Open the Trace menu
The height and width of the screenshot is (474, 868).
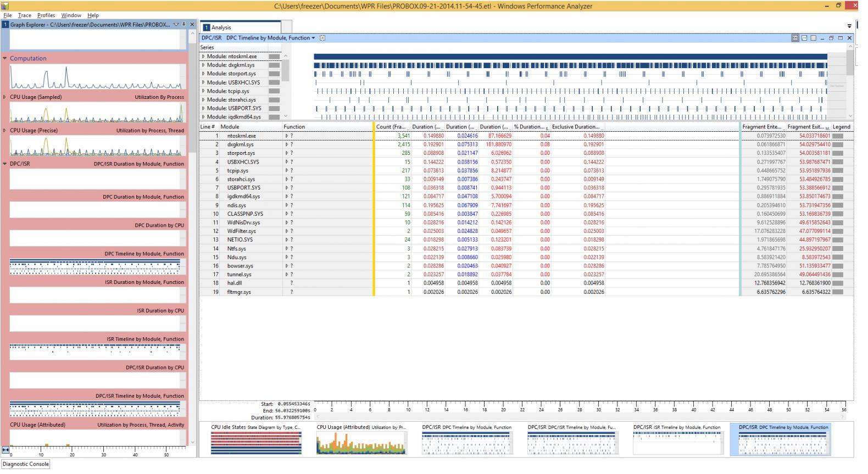coord(25,15)
